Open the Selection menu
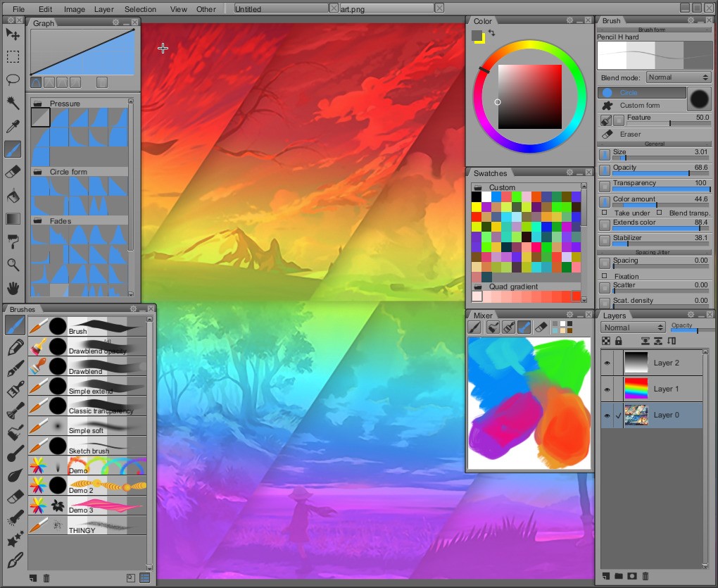Screen dimensions: 718x588 tap(140, 9)
